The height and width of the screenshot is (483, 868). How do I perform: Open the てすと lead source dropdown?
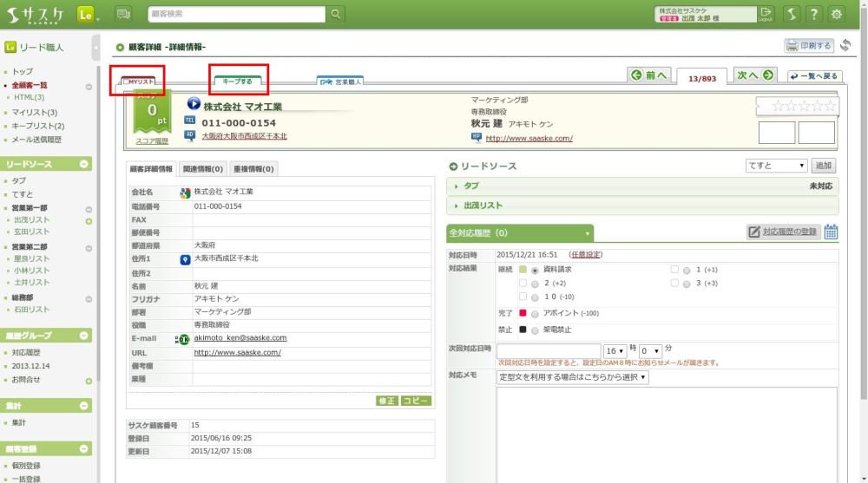776,166
